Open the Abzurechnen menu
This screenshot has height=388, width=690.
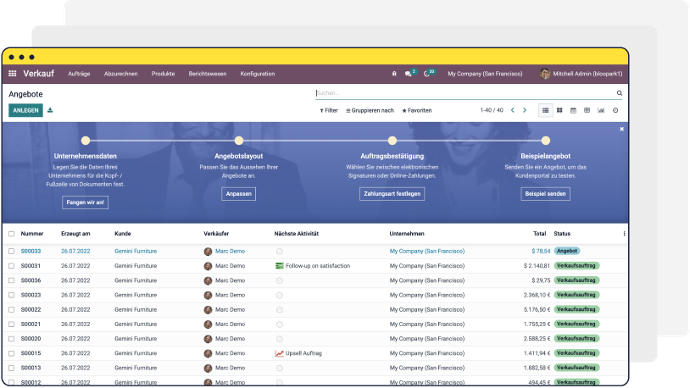pyautogui.click(x=121, y=74)
